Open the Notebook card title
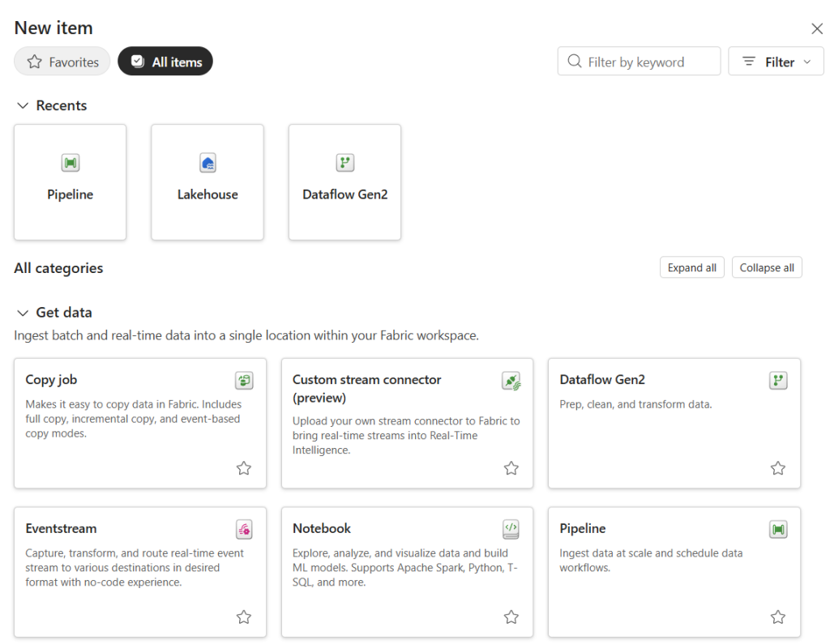The height and width of the screenshot is (644, 830). pyautogui.click(x=321, y=528)
